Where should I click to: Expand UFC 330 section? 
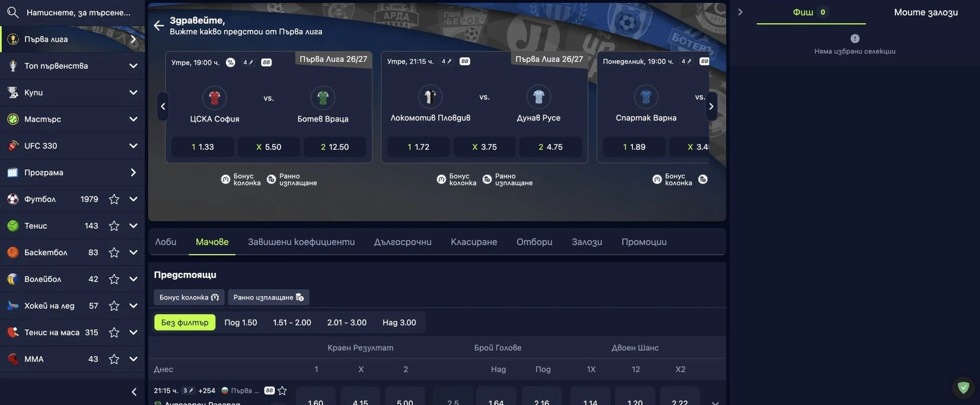133,146
